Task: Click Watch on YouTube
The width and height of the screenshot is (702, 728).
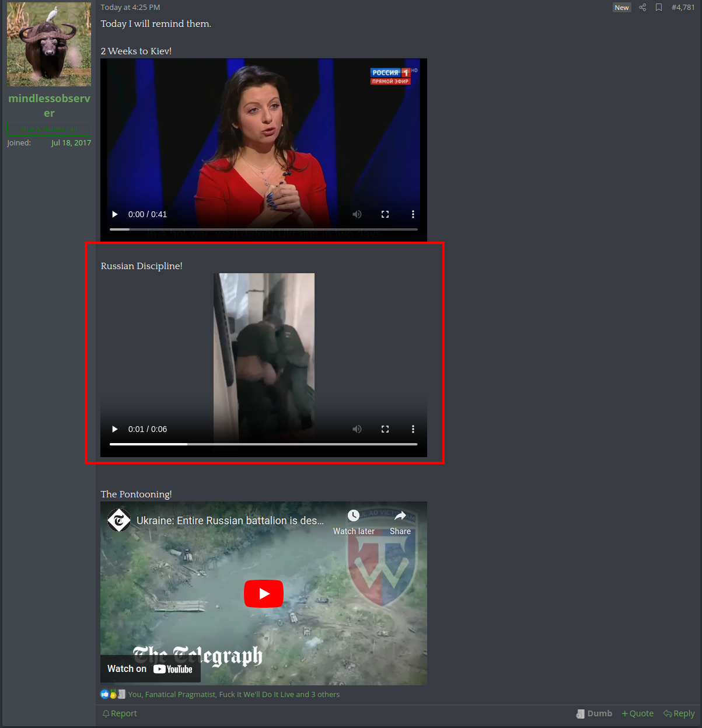Action: tap(151, 669)
